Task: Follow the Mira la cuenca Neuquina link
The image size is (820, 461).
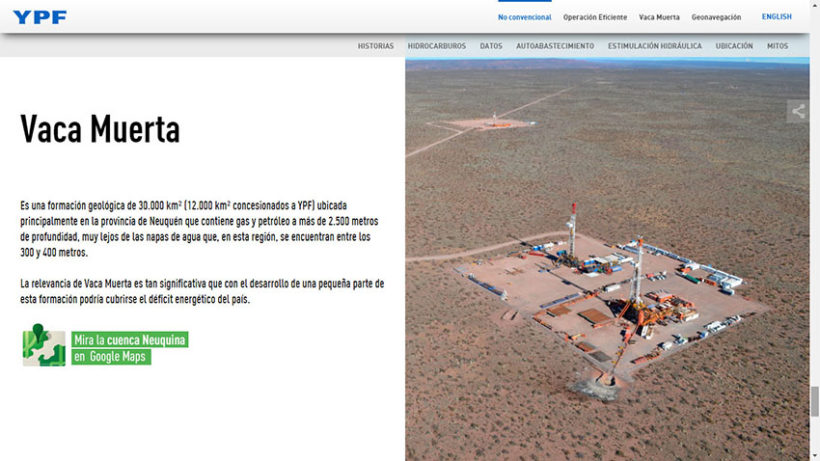Action: click(130, 348)
